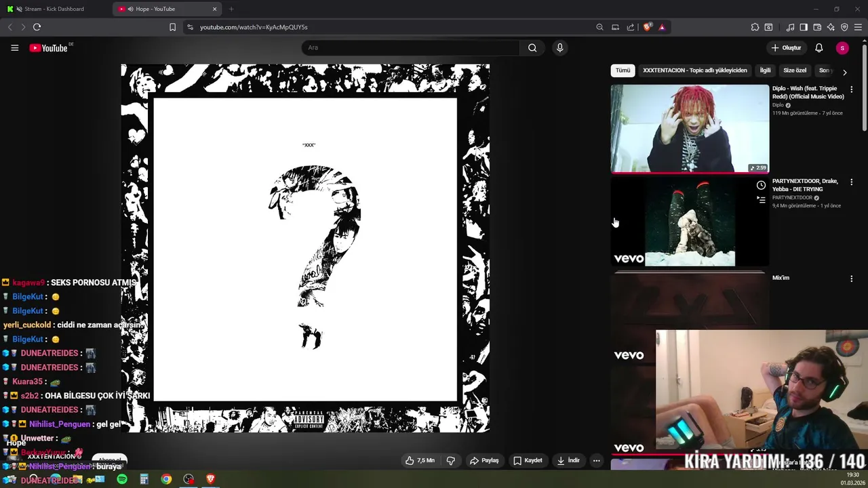Open Calculator from the taskbar

pyautogui.click(x=144, y=479)
